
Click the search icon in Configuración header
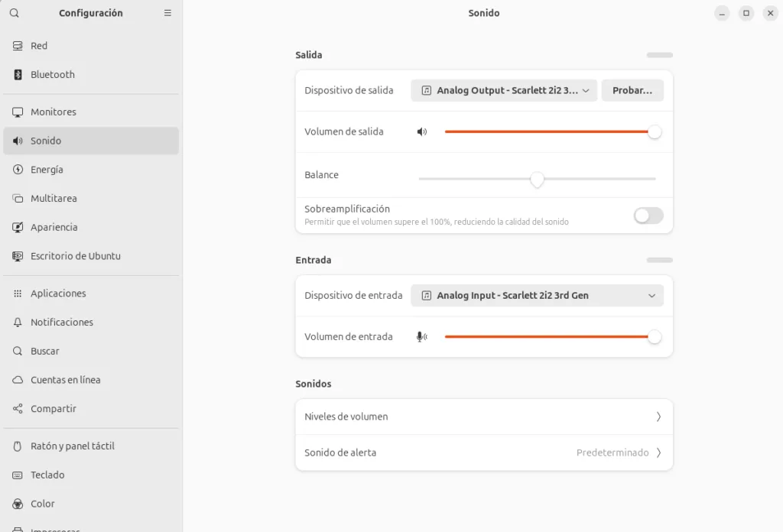tap(15, 13)
